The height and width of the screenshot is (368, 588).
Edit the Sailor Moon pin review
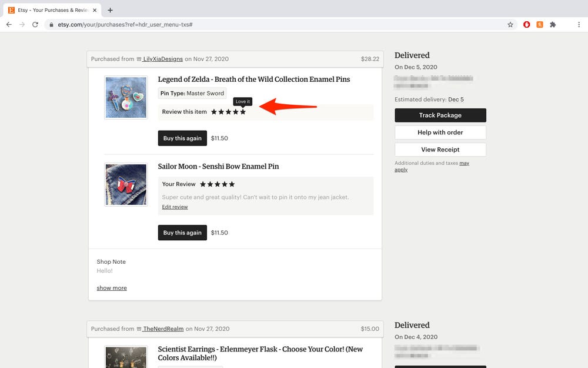click(x=175, y=207)
